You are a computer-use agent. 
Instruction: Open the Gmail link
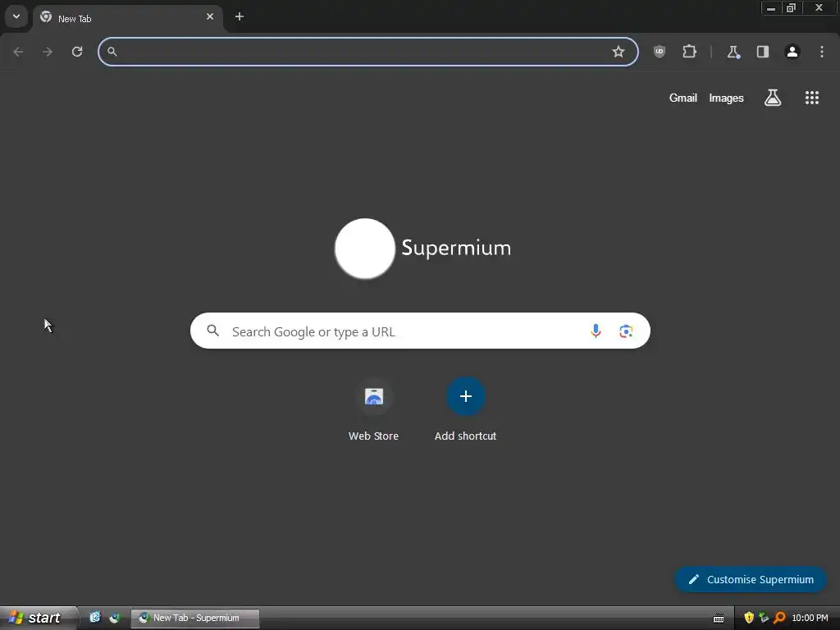[x=683, y=98]
